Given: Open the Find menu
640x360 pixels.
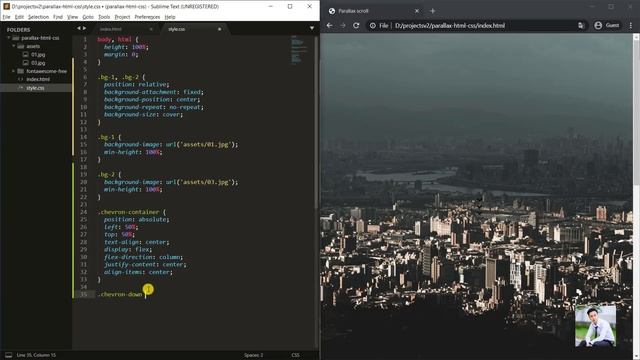Looking at the screenshot, I should pos(58,17).
